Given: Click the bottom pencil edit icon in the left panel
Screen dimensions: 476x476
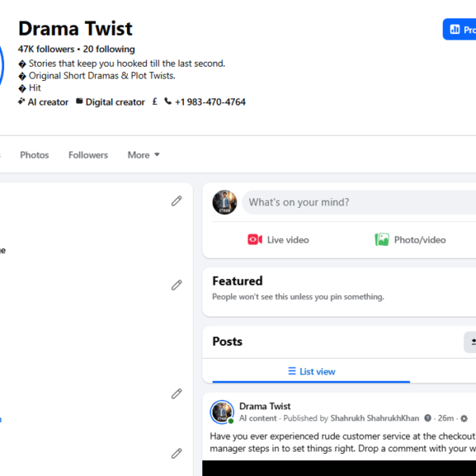Looking at the screenshot, I should coord(177,454).
